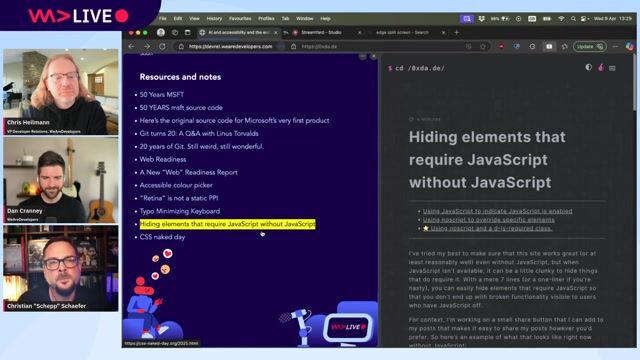
Task: Close the edge split screen search tab
Action: pos(444,32)
